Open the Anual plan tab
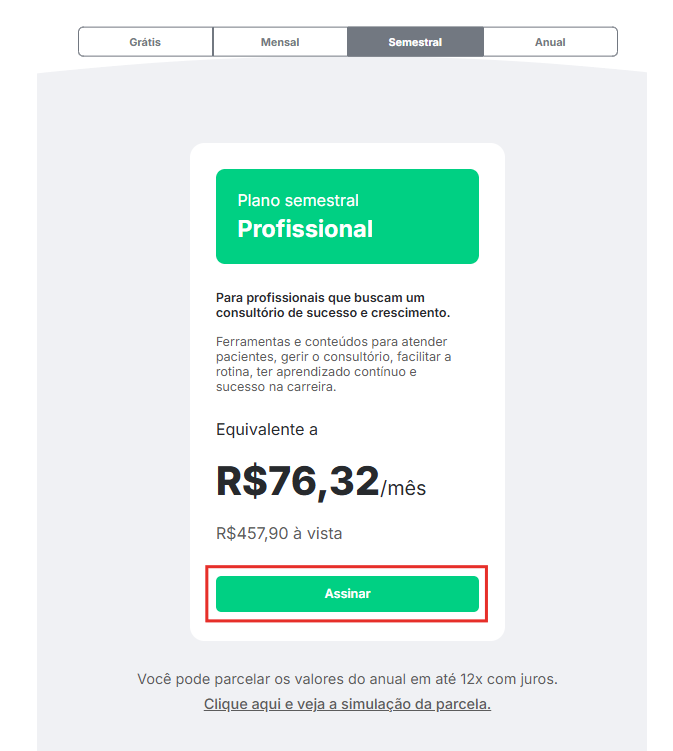This screenshot has width=673, height=751. (x=550, y=42)
